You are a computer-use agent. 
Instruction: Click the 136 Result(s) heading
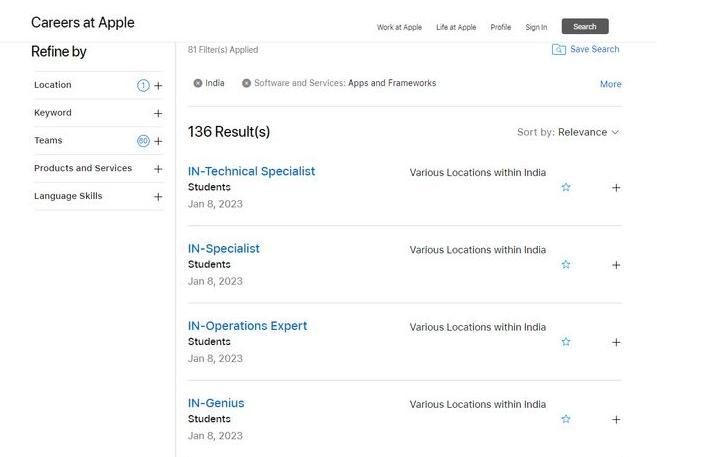point(229,132)
